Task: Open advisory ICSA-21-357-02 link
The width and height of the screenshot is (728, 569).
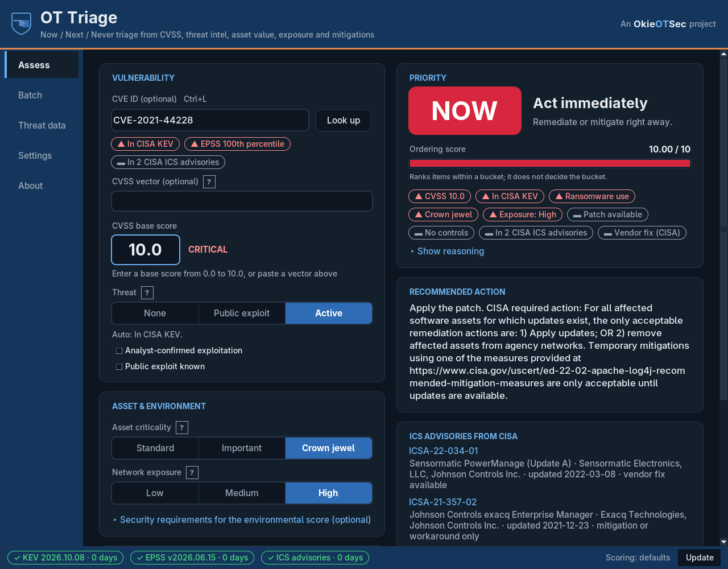Action: pos(443,502)
